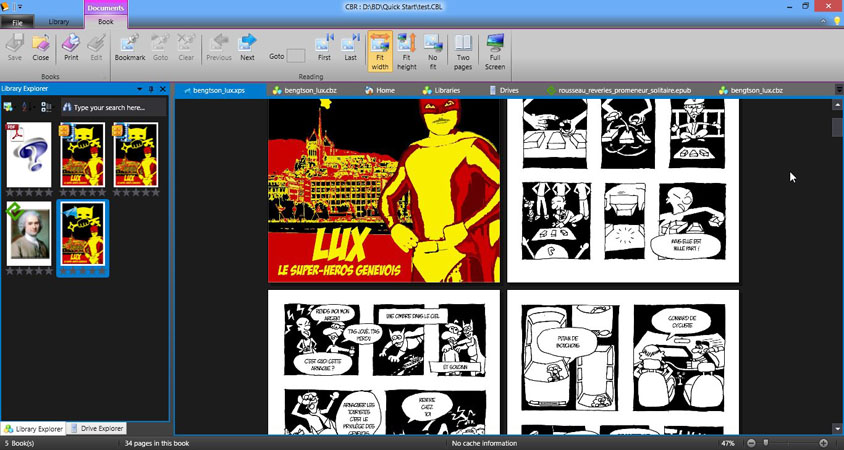Screen dimensions: 844x450
Task: Clear the bookmark with Clear icon
Action: click(x=186, y=47)
